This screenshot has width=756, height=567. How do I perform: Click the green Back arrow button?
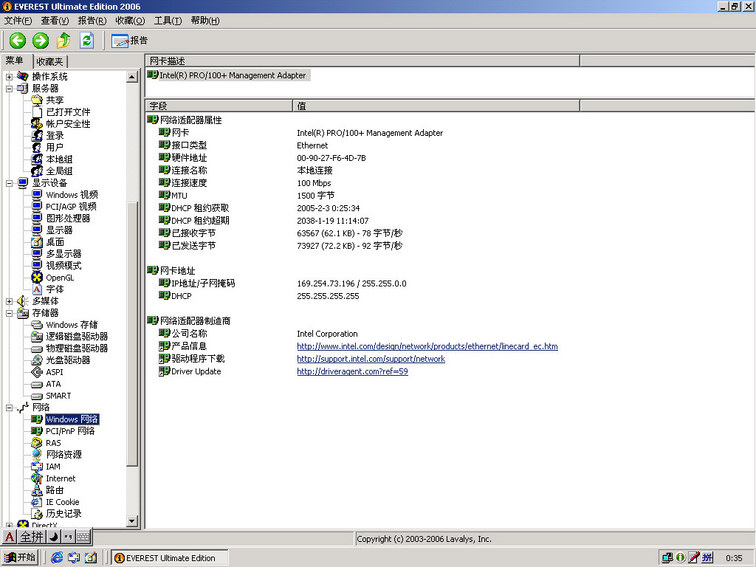click(x=17, y=40)
